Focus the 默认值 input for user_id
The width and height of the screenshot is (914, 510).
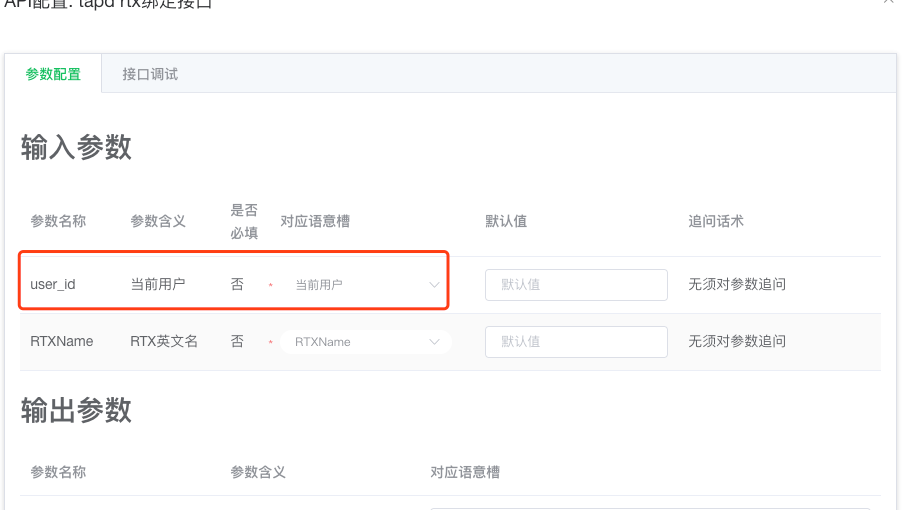(576, 284)
